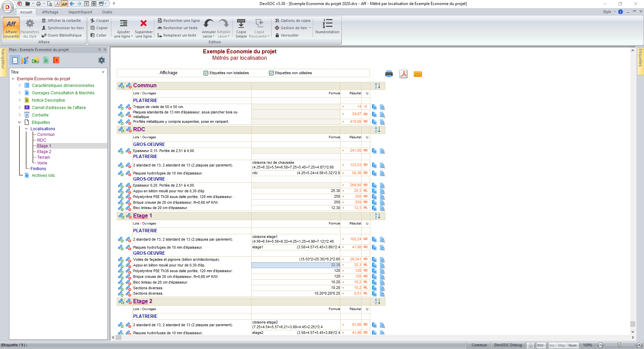Expand Carnet d'adresses de l'affaire node
The width and height of the screenshot is (644, 349).
pos(19,108)
